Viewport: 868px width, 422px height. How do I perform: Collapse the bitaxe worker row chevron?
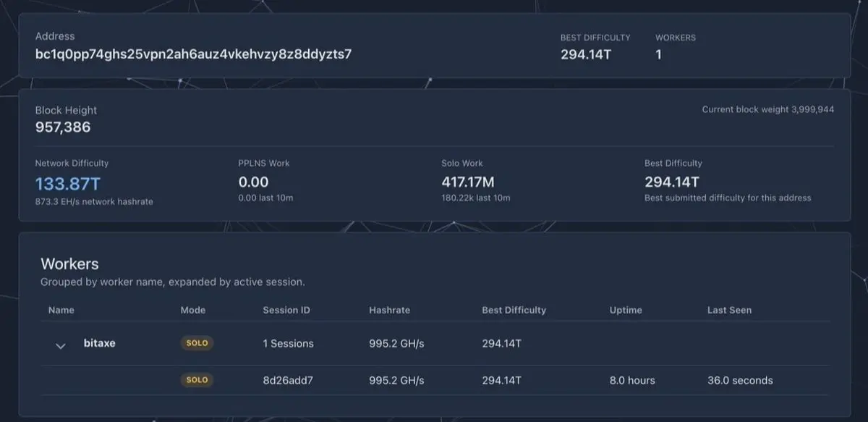coord(61,346)
